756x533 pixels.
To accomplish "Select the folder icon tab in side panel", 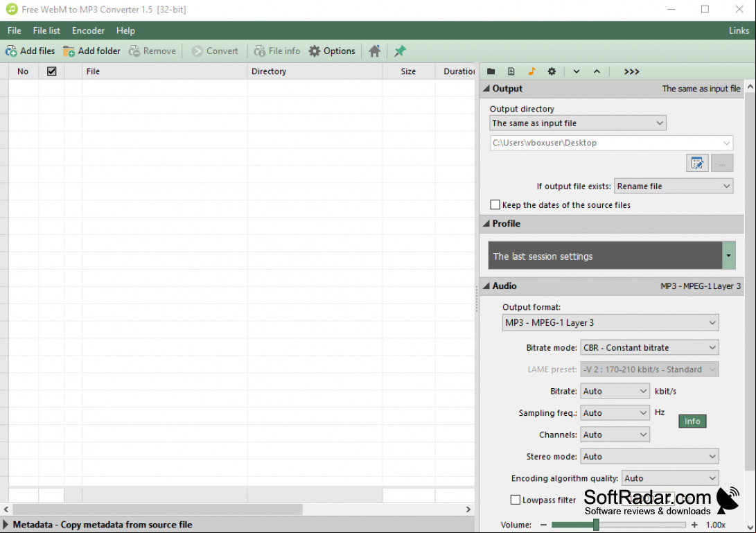I will tap(491, 71).
